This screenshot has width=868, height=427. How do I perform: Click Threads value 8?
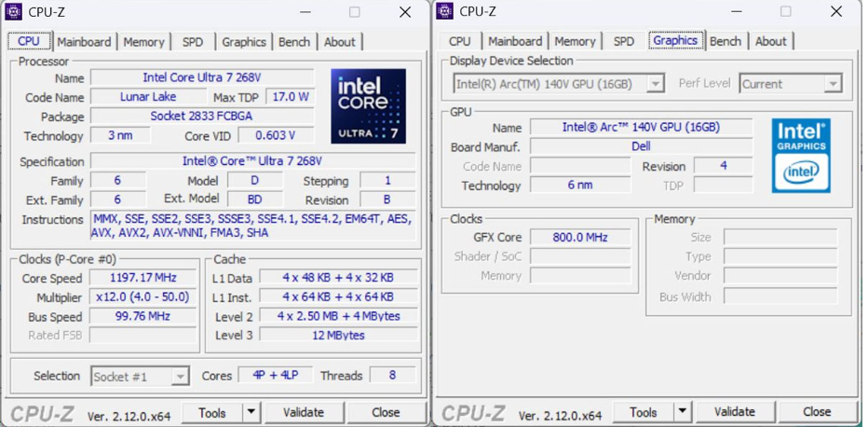(392, 375)
